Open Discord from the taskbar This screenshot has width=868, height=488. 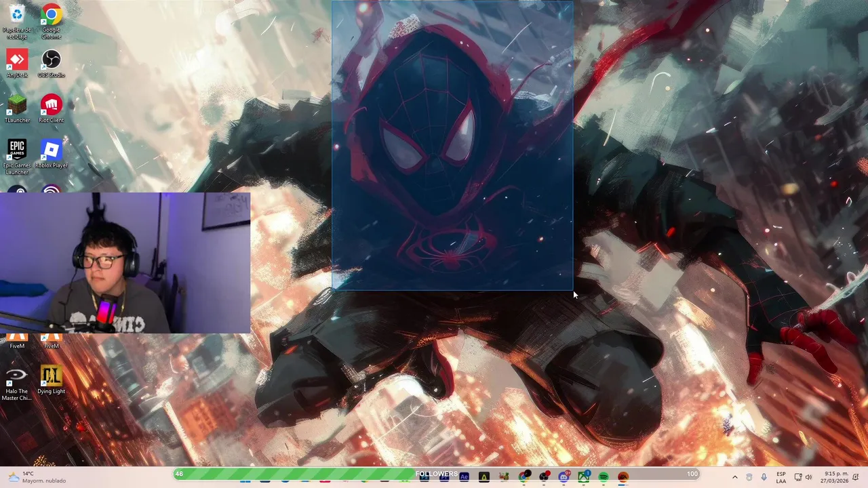pyautogui.click(x=564, y=476)
